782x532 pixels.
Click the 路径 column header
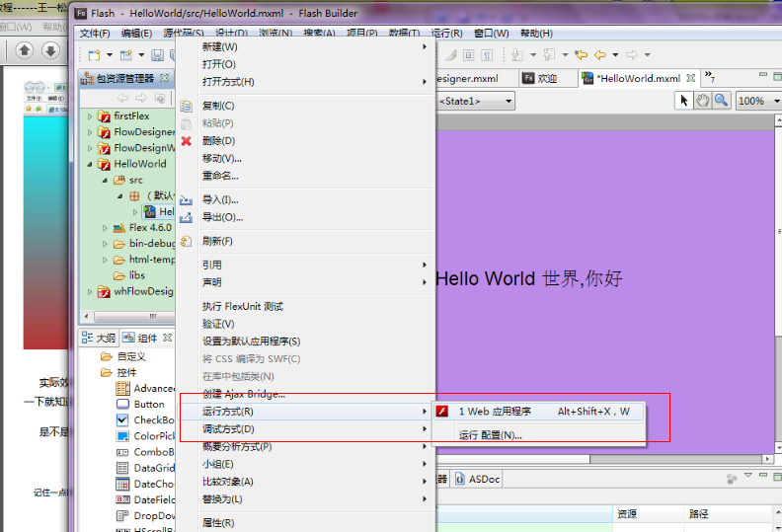coord(729,513)
